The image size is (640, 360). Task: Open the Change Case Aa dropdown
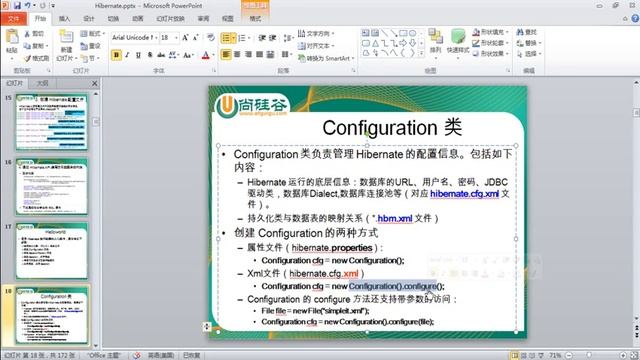(x=188, y=55)
